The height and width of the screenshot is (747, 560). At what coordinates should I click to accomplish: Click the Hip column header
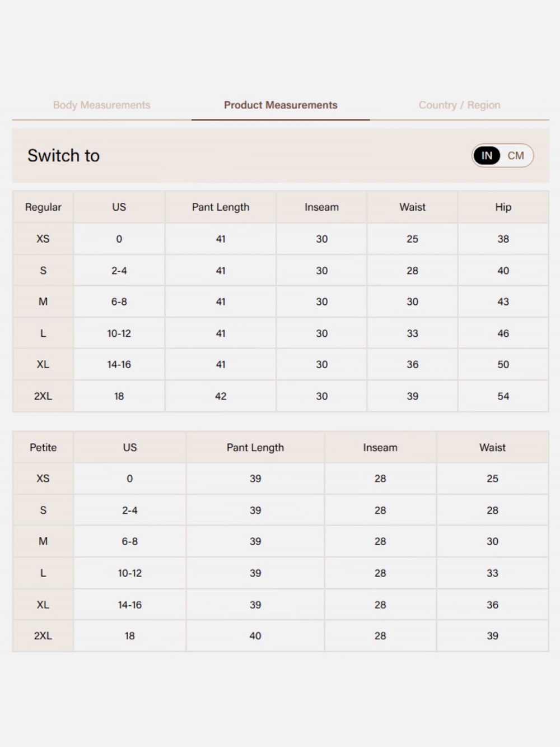[x=503, y=207]
